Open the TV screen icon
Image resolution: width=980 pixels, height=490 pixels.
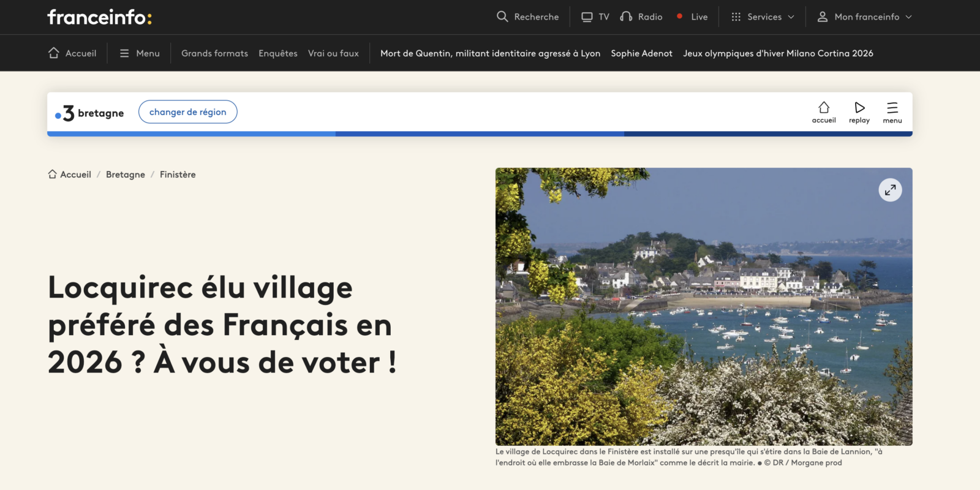[x=587, y=17]
